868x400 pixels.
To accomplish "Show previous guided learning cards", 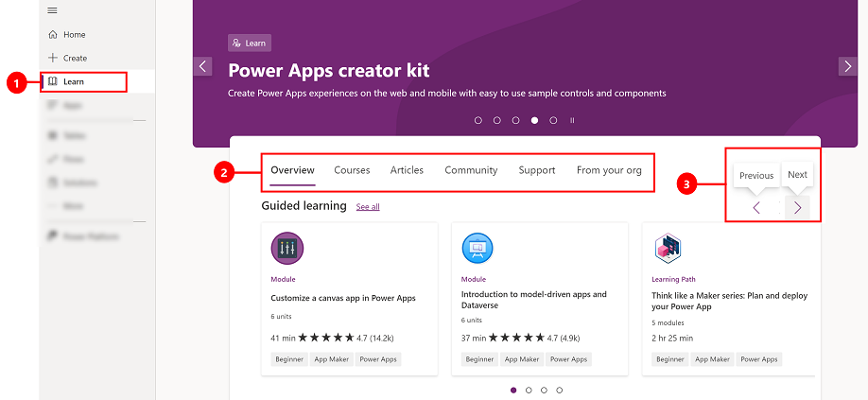I will [x=756, y=208].
